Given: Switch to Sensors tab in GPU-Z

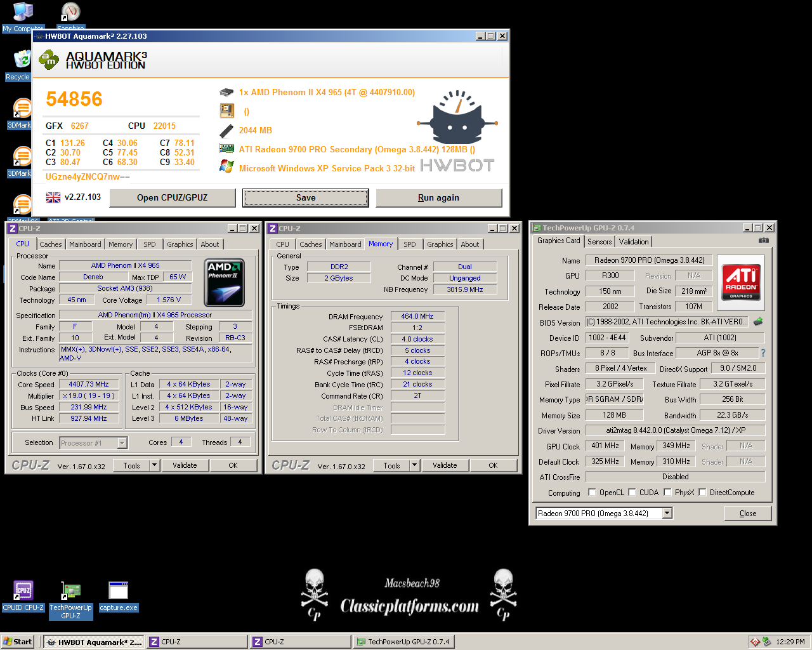Looking at the screenshot, I should 599,242.
